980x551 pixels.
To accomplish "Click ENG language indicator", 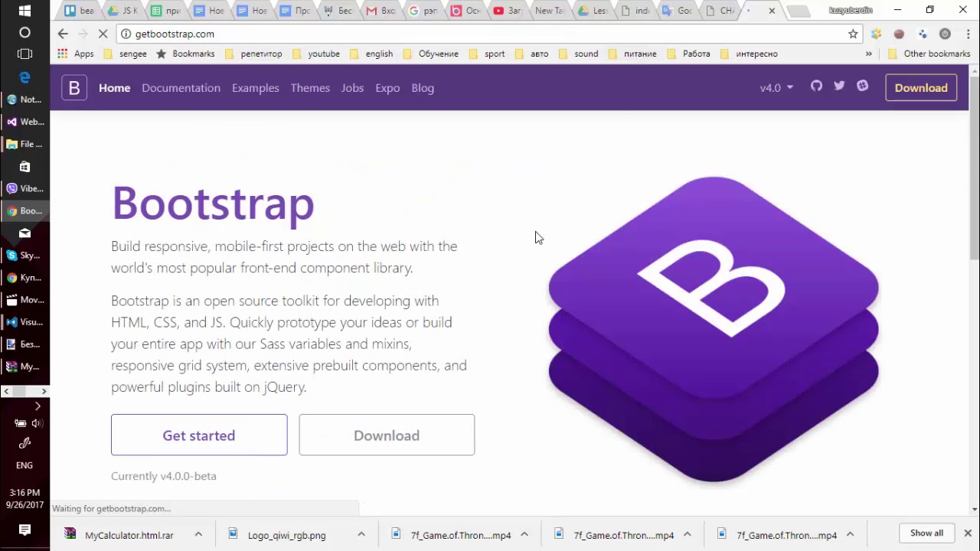I will point(24,465).
